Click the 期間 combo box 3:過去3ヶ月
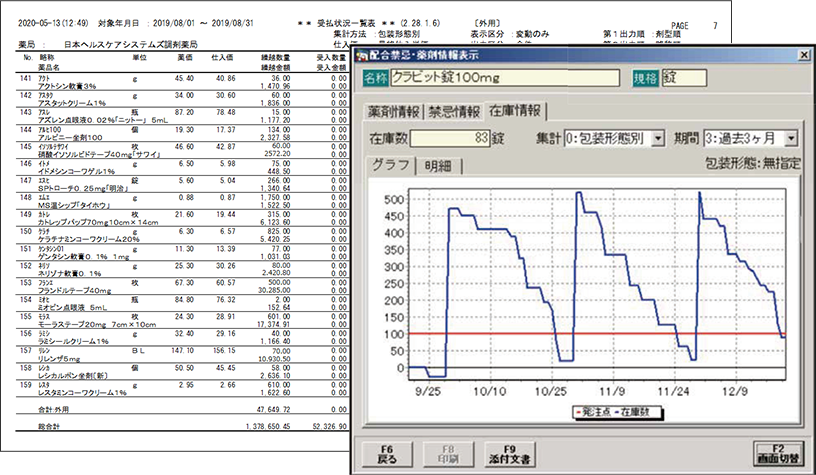The image size is (816, 475). click(x=750, y=139)
